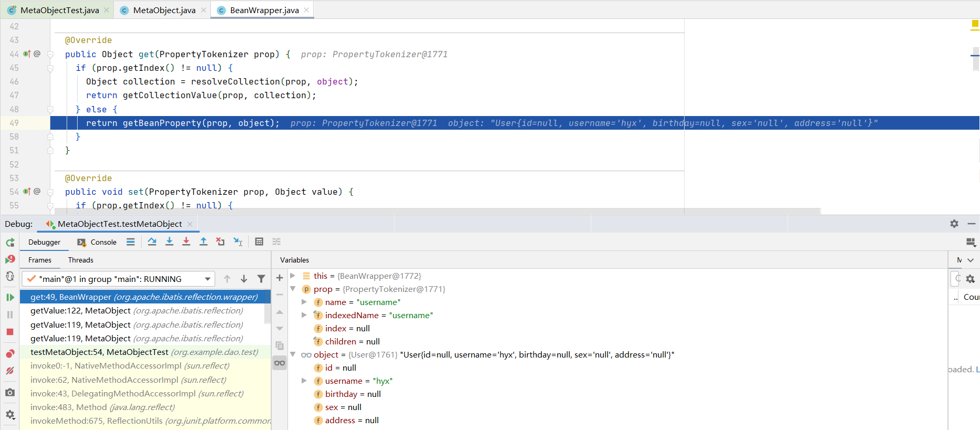Toggle show watches glasses icon
This screenshot has width=980, height=430.
pyautogui.click(x=280, y=363)
